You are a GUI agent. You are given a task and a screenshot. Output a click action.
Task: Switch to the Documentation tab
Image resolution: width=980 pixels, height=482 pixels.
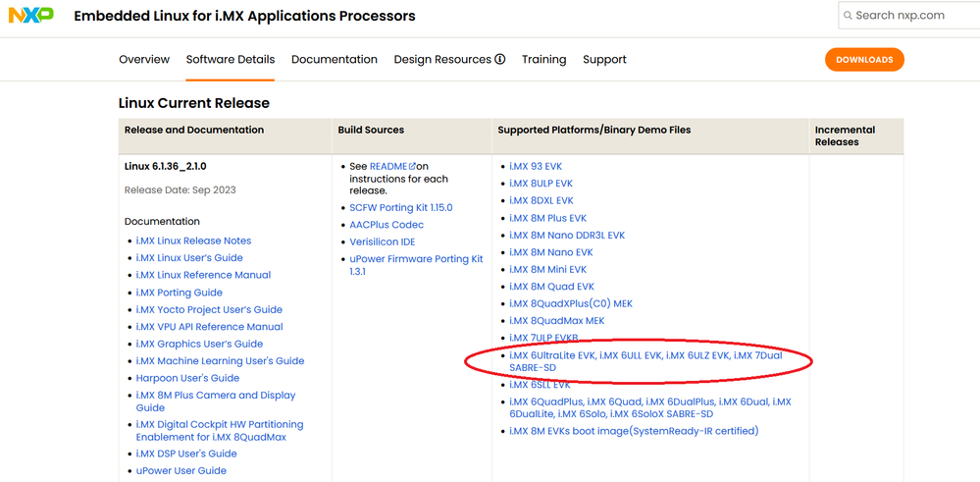pos(335,60)
